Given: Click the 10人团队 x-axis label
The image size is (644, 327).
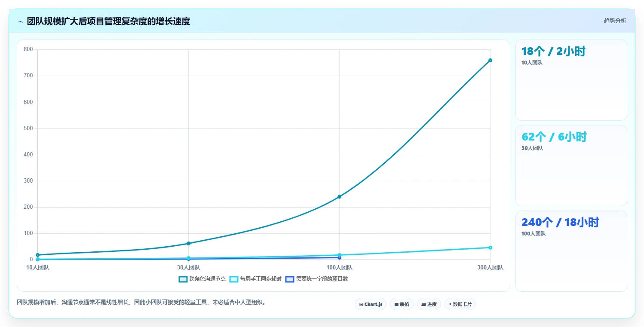Looking at the screenshot, I should coord(38,268).
